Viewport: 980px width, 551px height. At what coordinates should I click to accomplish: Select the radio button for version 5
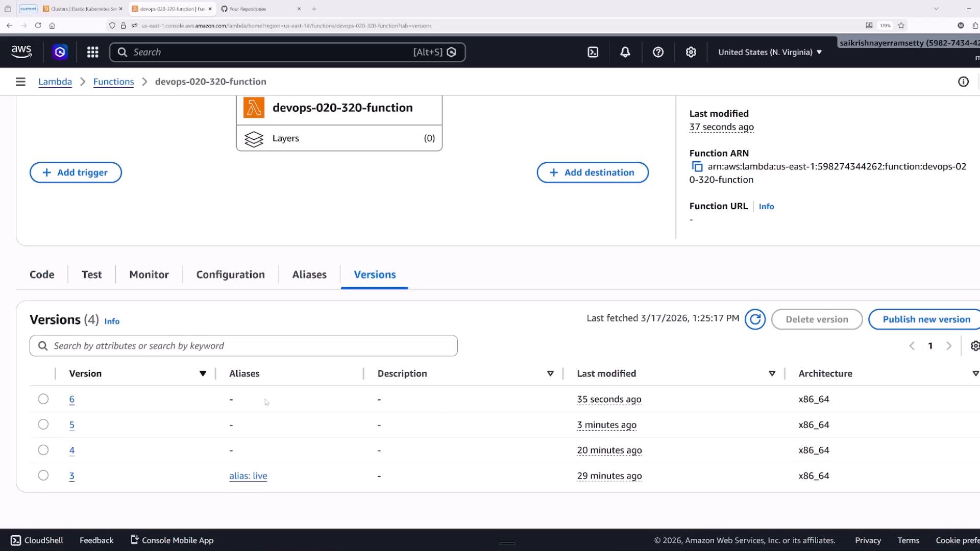43,424
